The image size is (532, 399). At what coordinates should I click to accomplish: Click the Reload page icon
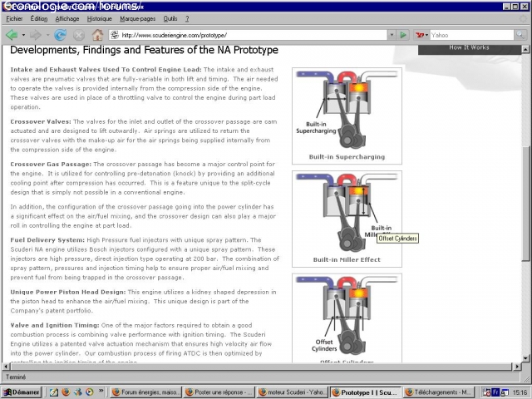[x=60, y=35]
